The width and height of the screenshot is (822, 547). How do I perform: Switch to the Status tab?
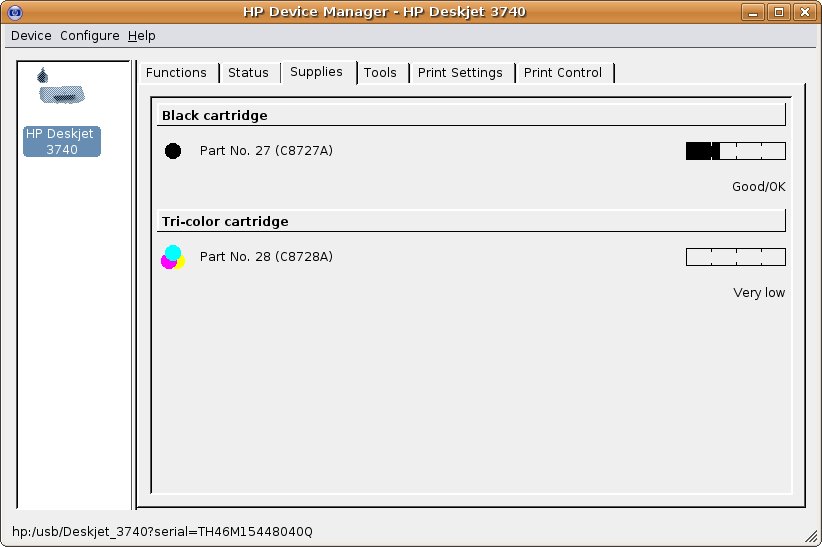pyautogui.click(x=248, y=72)
